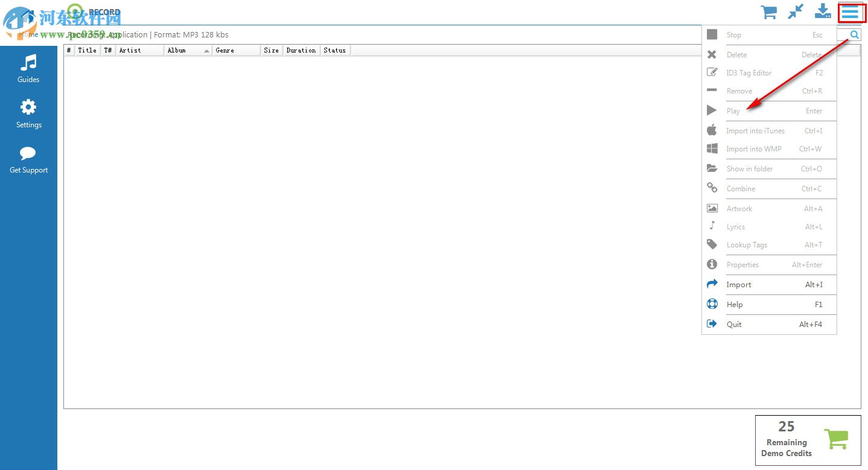
Task: Click the Size column header
Action: (x=272, y=50)
